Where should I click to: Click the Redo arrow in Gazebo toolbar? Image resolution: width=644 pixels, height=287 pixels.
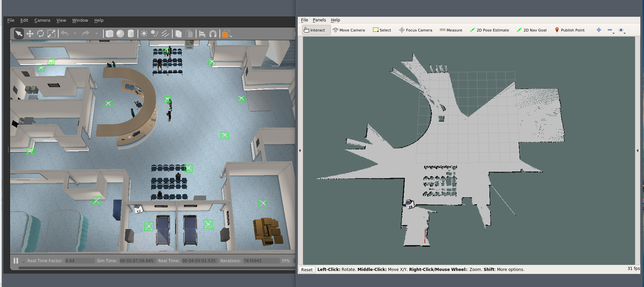coord(86,33)
